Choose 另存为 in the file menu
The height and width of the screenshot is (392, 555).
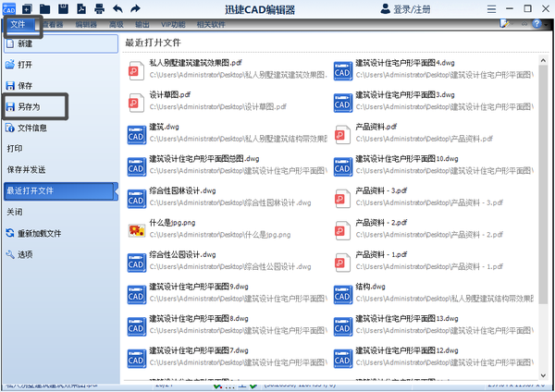(x=61, y=107)
